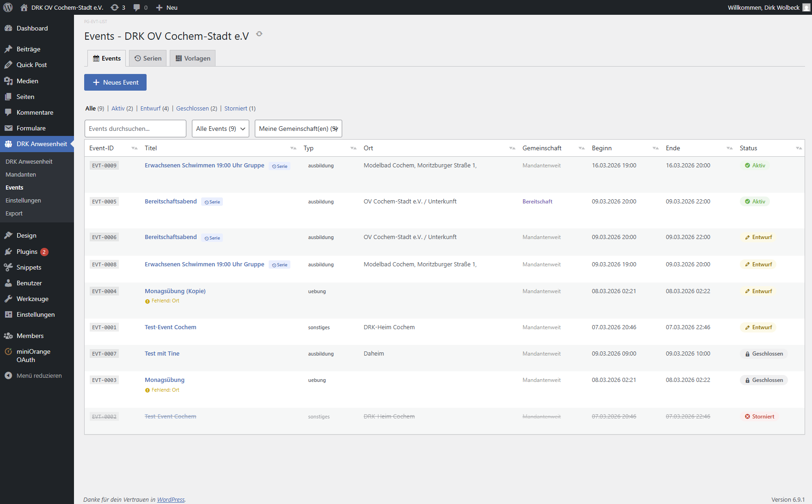Sort table by Beginn column arrows
The image size is (812, 504).
(656, 148)
